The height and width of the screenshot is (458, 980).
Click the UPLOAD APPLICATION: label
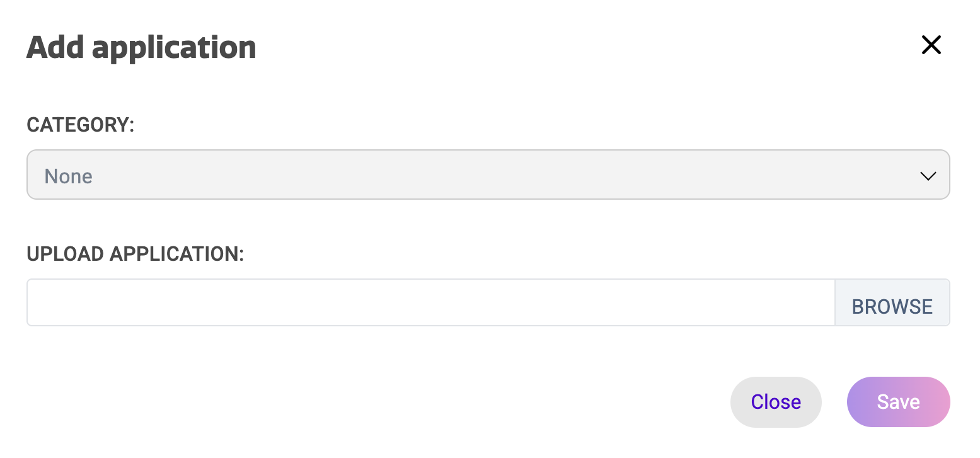click(135, 253)
